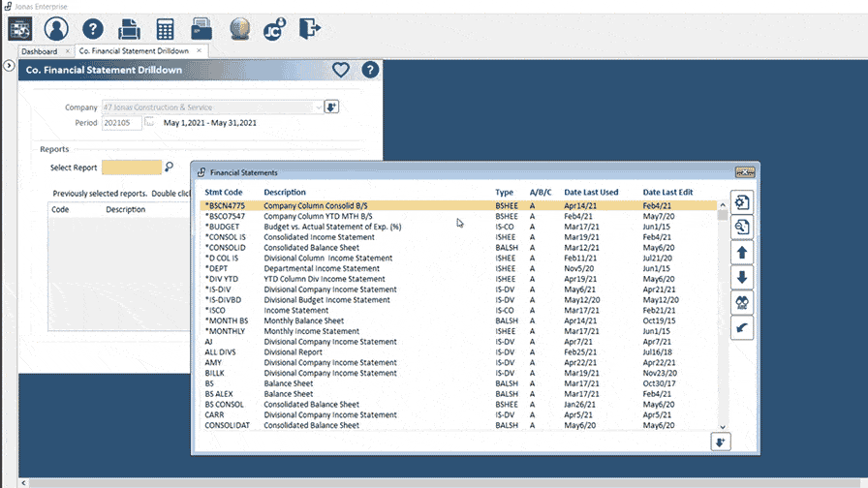This screenshot has width=868, height=488.
Task: Select the *CONSOL IS statement row
Action: (x=458, y=237)
